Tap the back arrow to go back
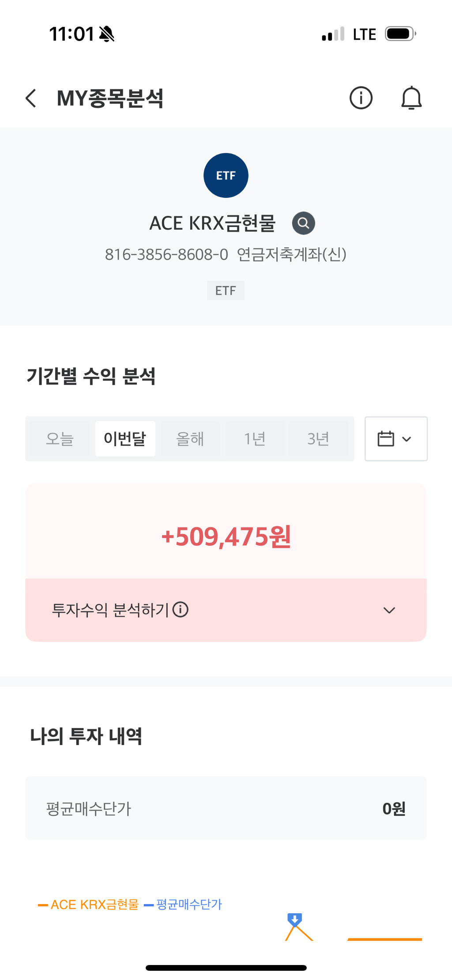Image resolution: width=452 pixels, height=980 pixels. (x=31, y=98)
